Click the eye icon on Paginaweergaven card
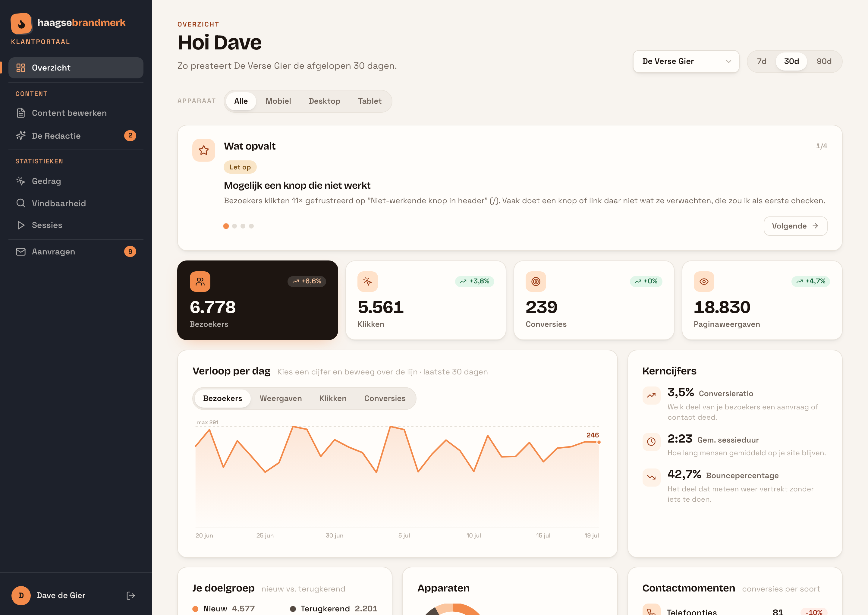 click(x=704, y=281)
